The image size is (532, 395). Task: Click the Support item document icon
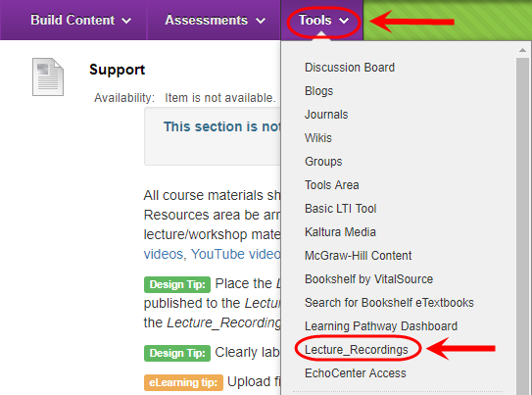(48, 77)
